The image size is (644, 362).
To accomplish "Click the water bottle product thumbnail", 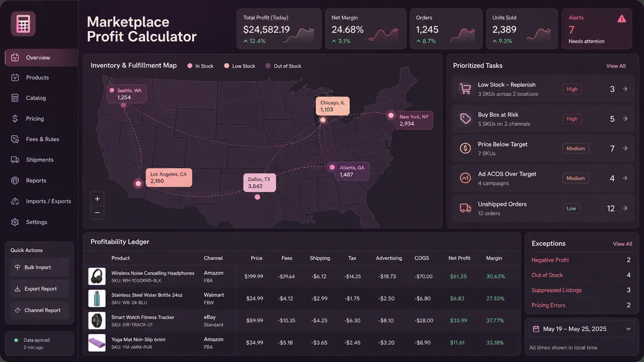I will click(x=97, y=299).
